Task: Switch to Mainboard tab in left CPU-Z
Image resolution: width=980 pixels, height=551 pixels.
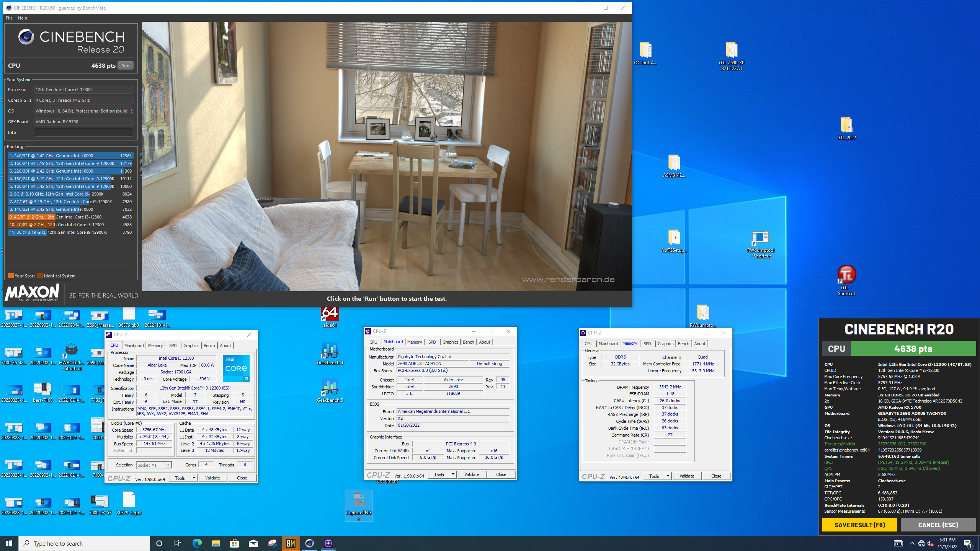Action: [134, 345]
